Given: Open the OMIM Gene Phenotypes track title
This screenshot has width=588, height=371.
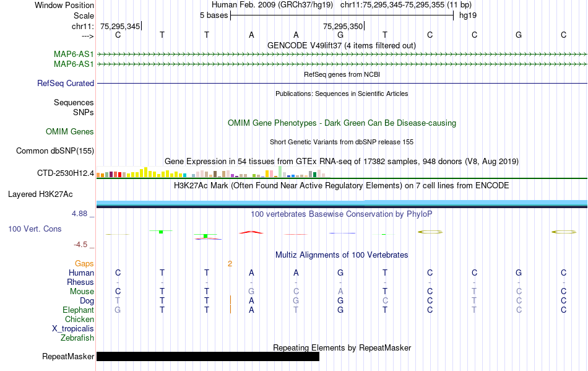Looking at the screenshot, I should [x=342, y=123].
